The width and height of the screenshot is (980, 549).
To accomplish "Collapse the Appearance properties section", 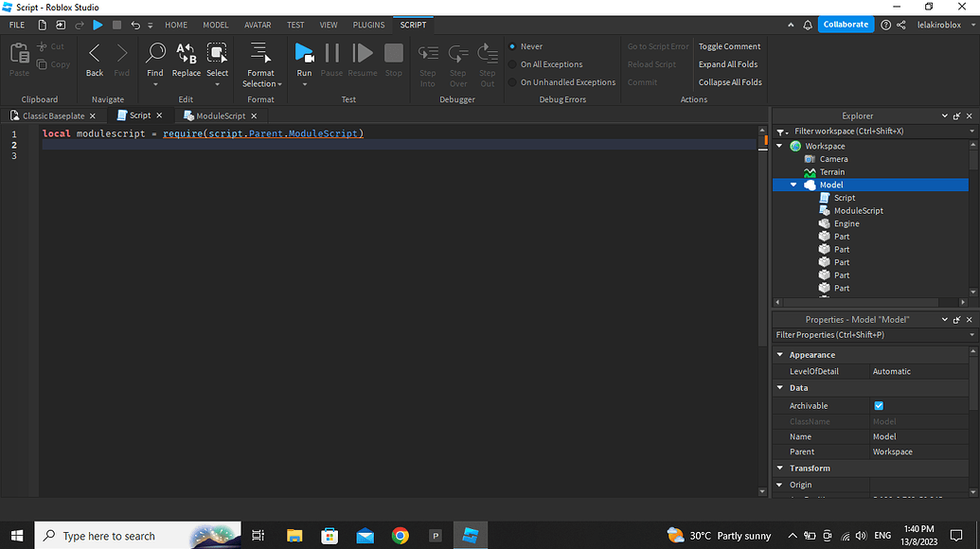I will tap(780, 354).
